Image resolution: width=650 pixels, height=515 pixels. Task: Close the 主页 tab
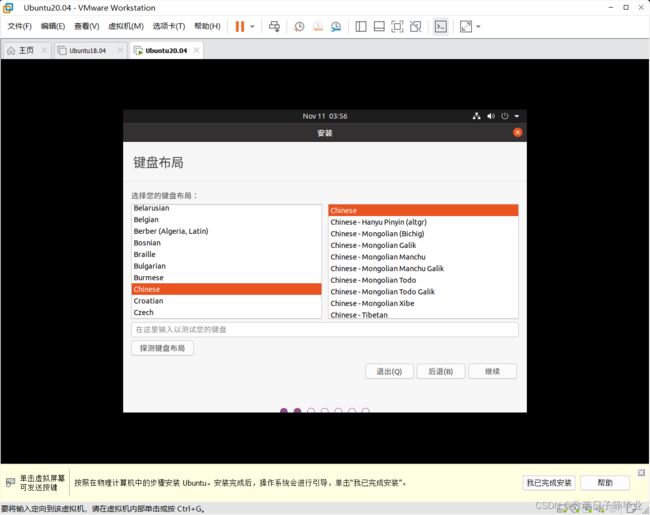[x=44, y=50]
